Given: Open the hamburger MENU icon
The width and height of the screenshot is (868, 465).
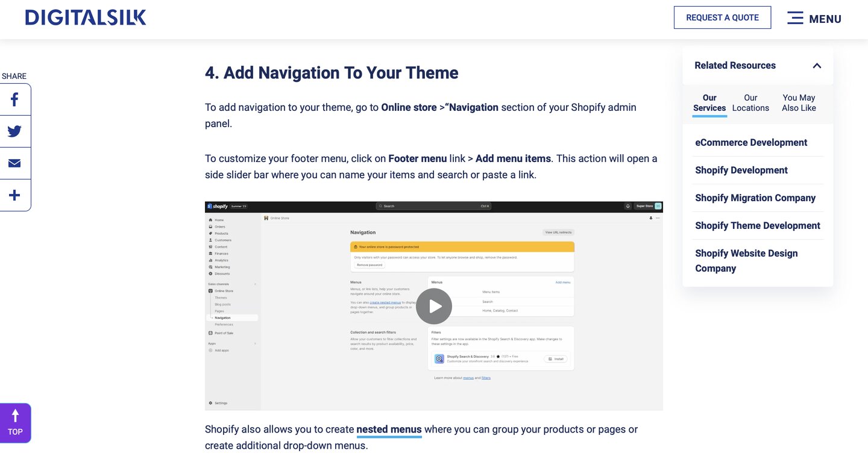Looking at the screenshot, I should pyautogui.click(x=795, y=18).
